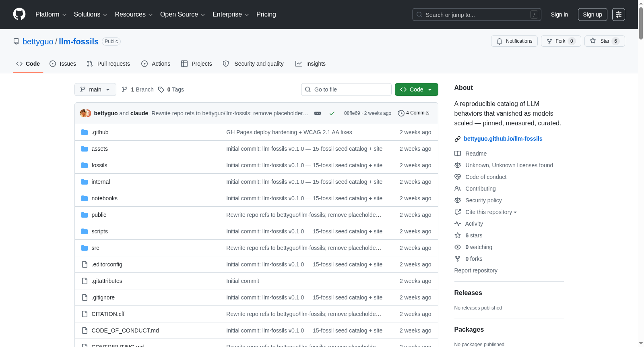Image resolution: width=644 pixels, height=347 pixels.
Task: Open the .editorconfig file icon
Action: click(85, 264)
